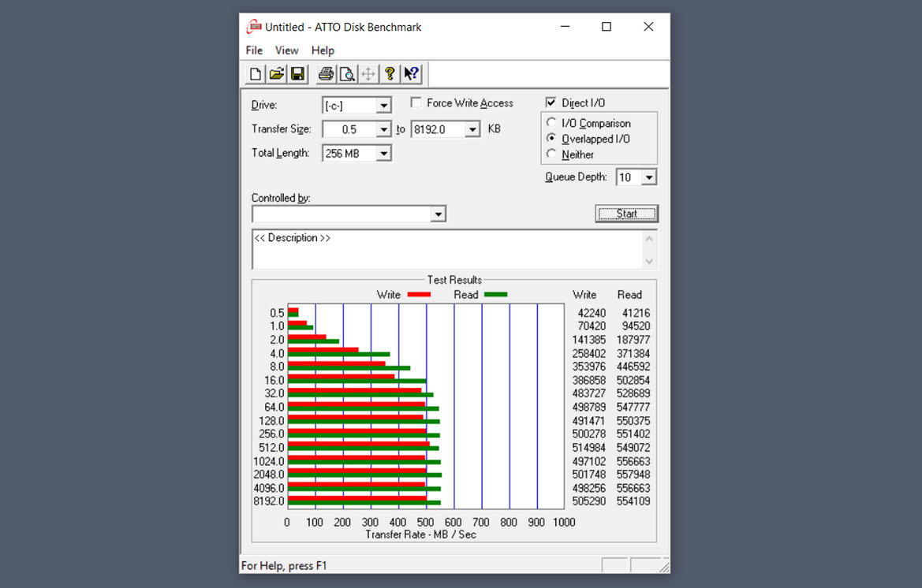Open the Help menu
This screenshot has height=588, width=922.
pyautogui.click(x=323, y=50)
